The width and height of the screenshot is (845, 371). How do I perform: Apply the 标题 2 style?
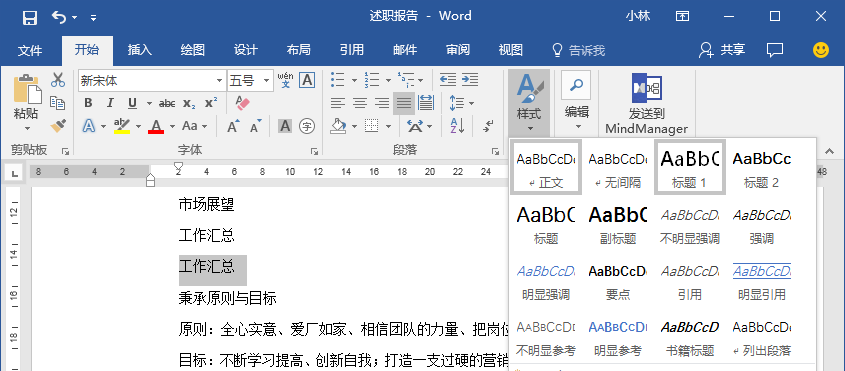[761, 167]
